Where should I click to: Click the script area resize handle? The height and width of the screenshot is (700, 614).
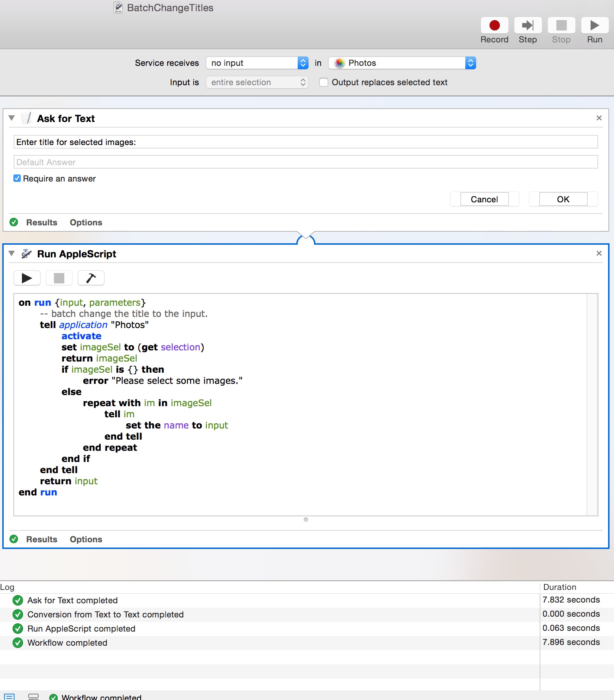(x=306, y=520)
